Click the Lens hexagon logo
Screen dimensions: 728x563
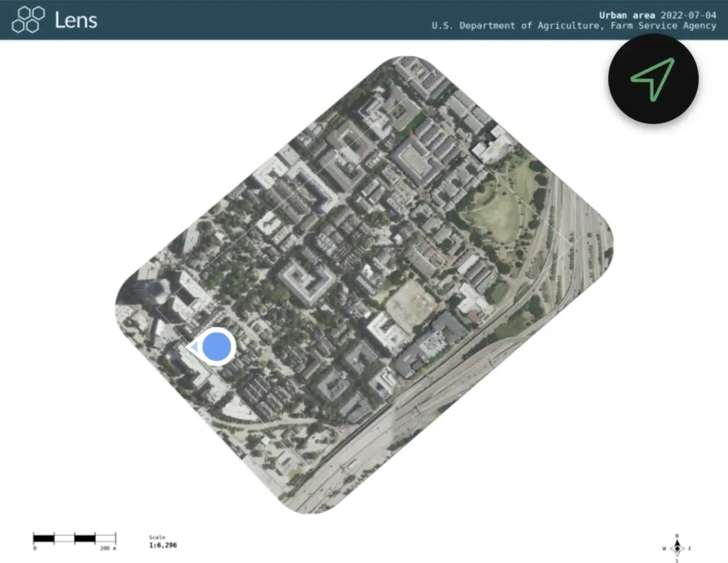28,20
